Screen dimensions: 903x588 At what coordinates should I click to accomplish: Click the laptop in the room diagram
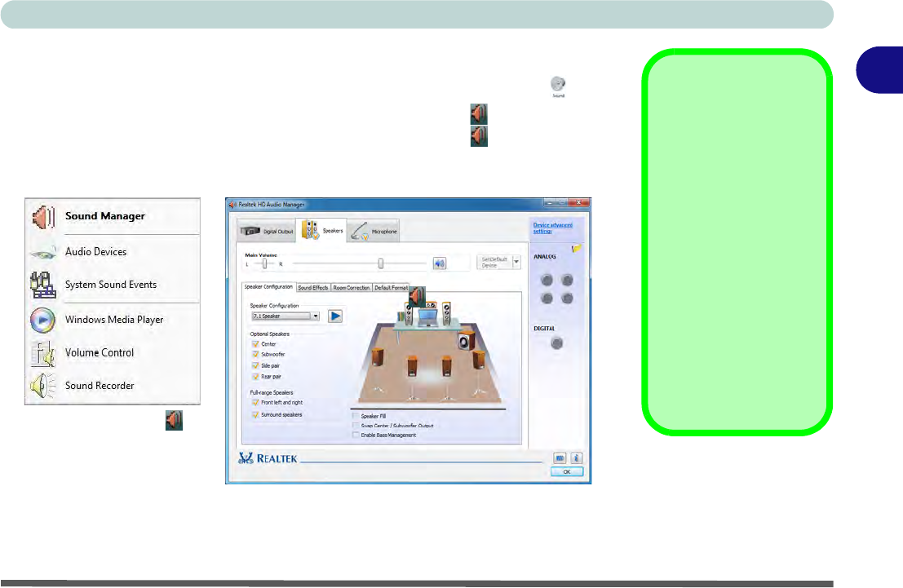pos(427,317)
